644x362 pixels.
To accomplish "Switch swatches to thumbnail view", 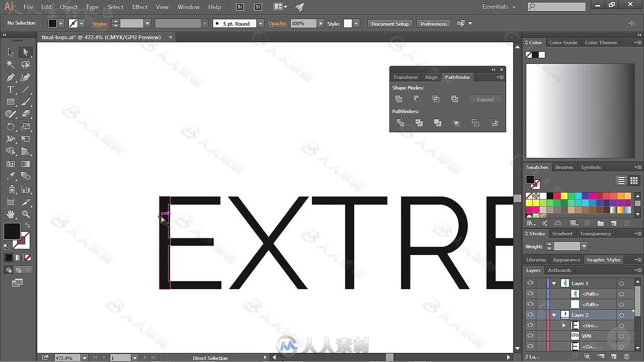I will pos(634,180).
